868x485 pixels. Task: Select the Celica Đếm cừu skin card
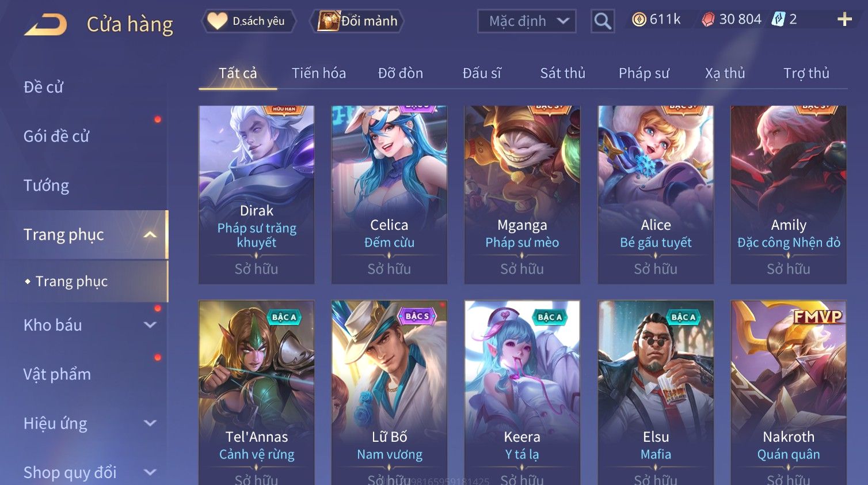389,195
